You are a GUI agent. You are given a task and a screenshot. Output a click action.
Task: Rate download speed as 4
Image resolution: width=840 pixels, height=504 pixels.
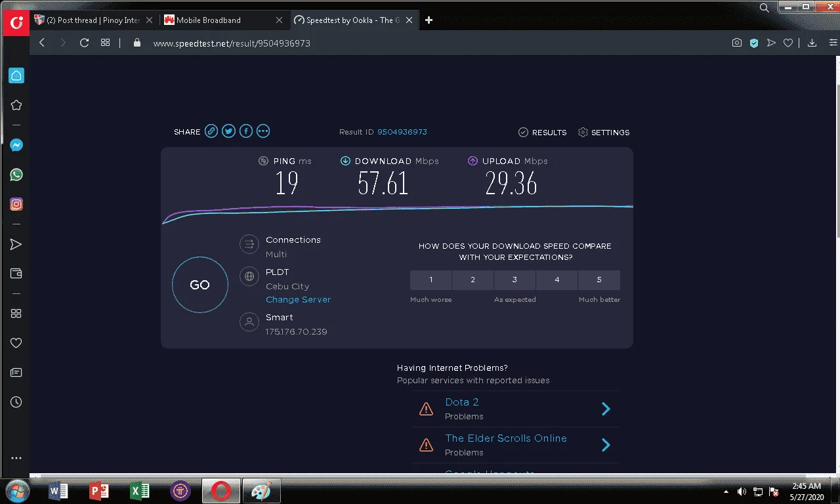pos(556,280)
